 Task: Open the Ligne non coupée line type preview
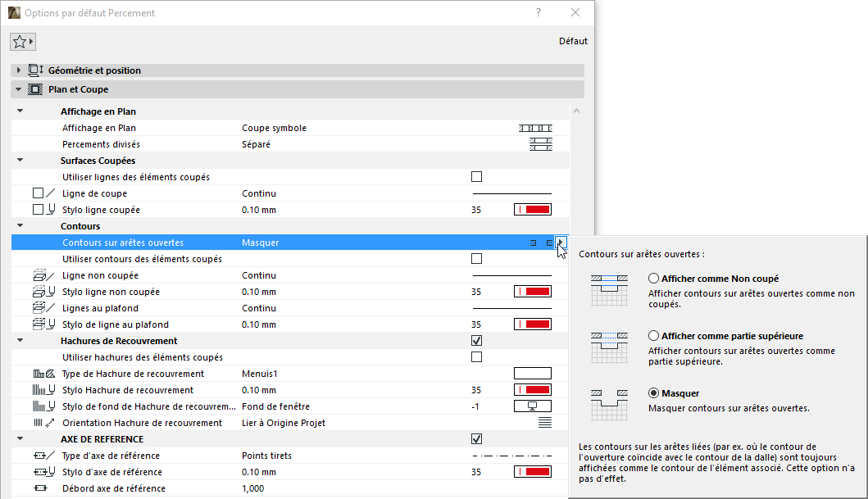(512, 275)
